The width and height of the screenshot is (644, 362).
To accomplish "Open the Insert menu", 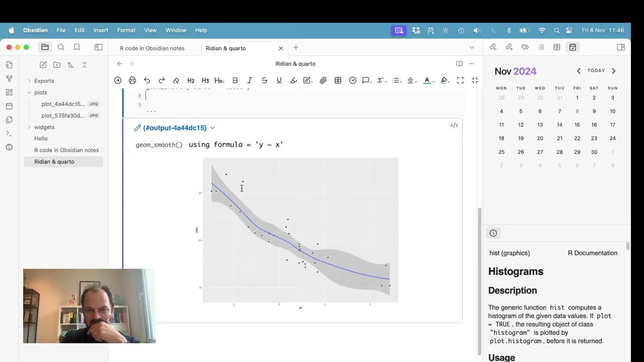I will 101,30.
